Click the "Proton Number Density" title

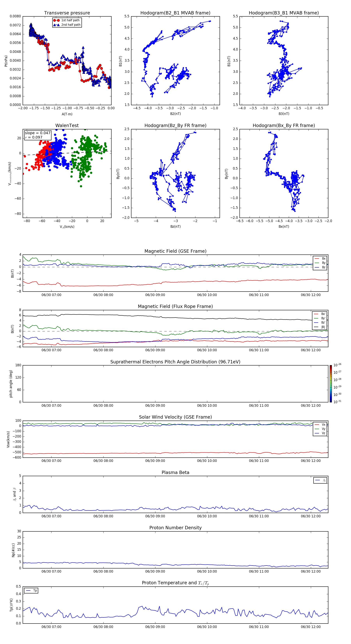coord(175,528)
